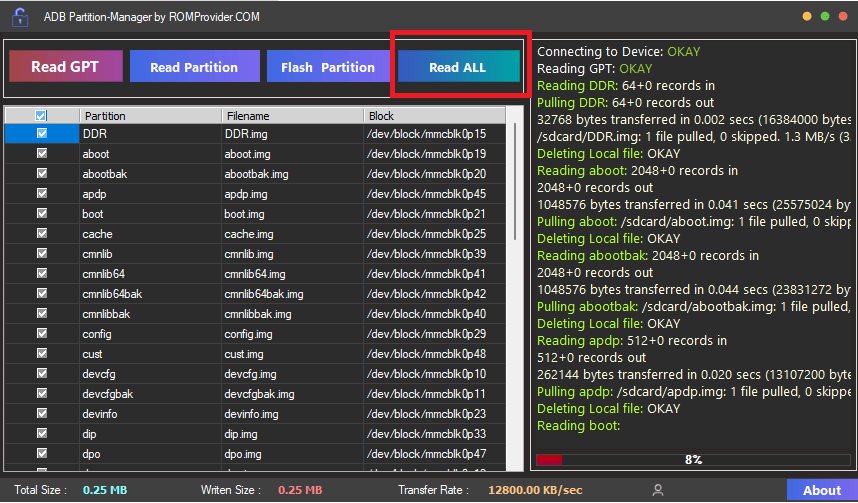Uncheck the cust partition checkbox
The width and height of the screenshot is (858, 503).
[42, 353]
